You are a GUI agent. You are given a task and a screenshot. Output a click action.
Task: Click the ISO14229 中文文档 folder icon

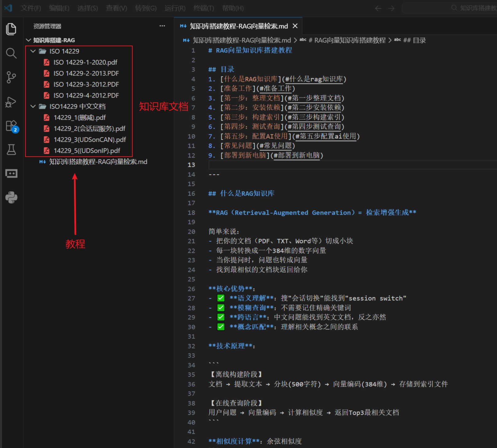click(42, 106)
